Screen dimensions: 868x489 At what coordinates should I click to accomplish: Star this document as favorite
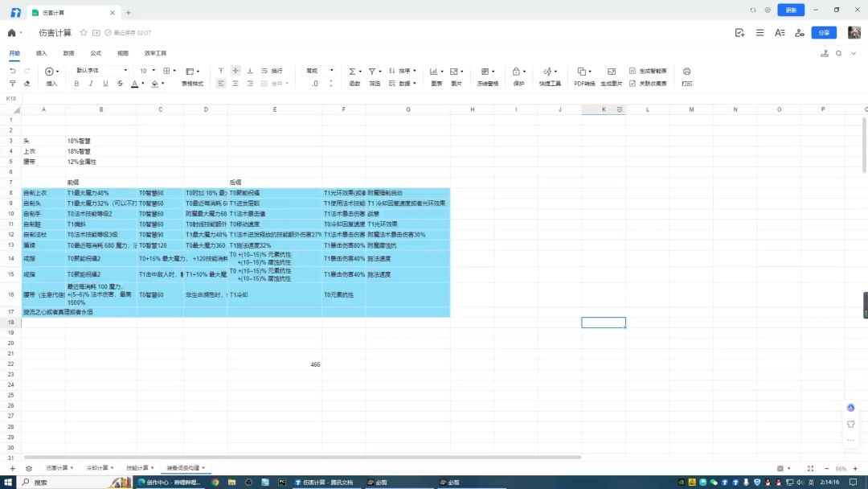click(84, 33)
